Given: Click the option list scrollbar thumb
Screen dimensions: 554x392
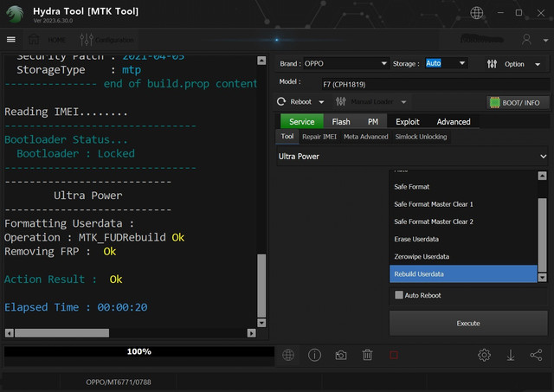Looking at the screenshot, I should pos(542,235).
